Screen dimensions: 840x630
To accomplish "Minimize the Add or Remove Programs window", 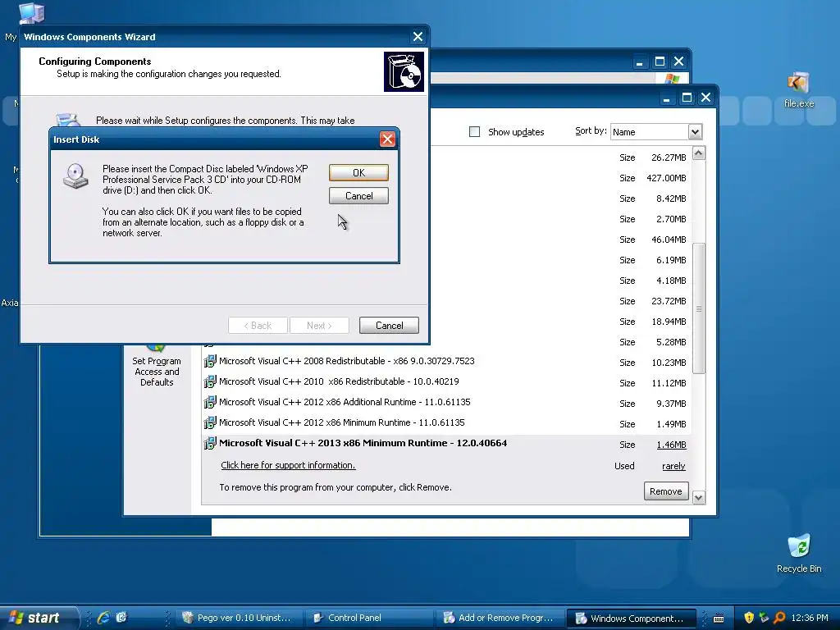I will [x=666, y=98].
